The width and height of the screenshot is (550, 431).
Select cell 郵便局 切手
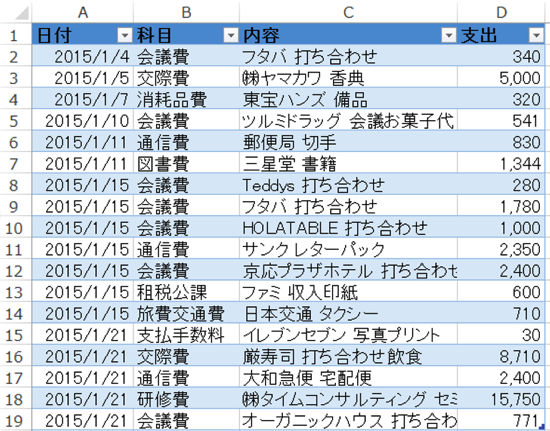point(348,142)
